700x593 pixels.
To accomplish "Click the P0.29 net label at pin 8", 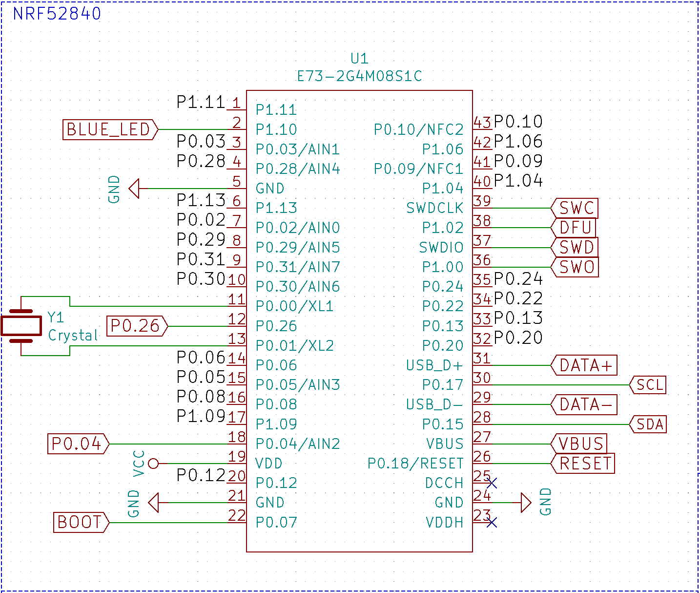I will tap(201, 239).
